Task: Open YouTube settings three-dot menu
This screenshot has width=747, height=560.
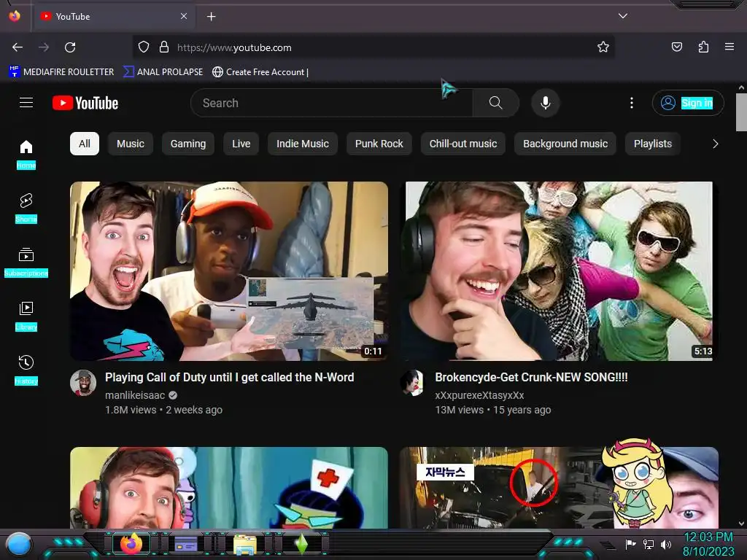Action: click(x=632, y=103)
